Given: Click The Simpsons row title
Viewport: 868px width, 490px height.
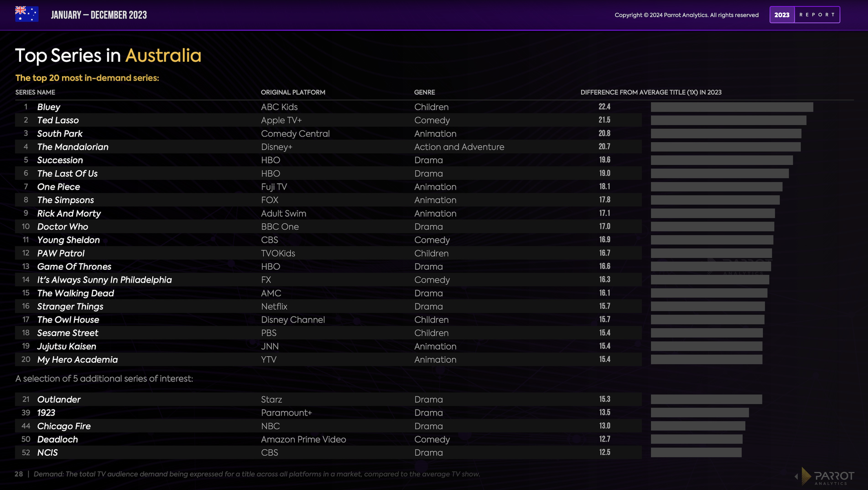Looking at the screenshot, I should (65, 200).
